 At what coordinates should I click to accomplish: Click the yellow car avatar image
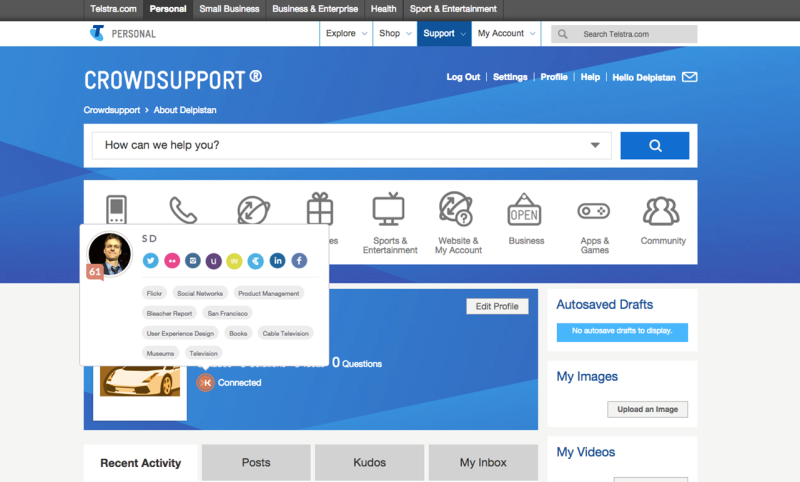point(140,381)
